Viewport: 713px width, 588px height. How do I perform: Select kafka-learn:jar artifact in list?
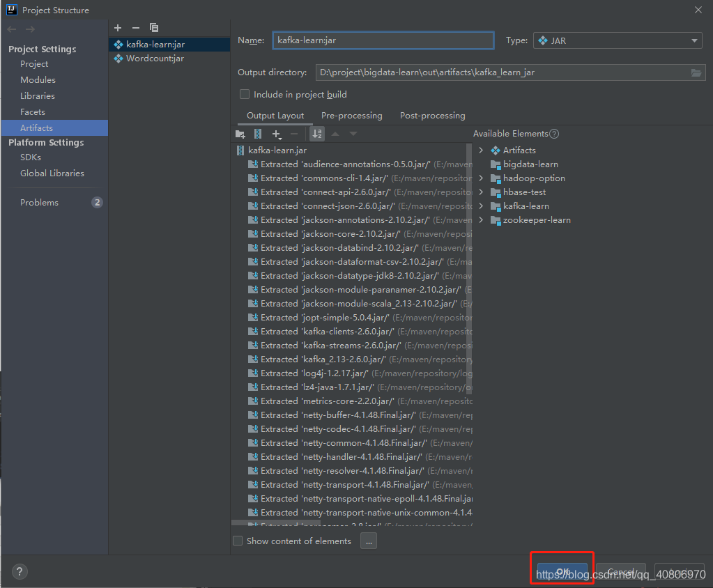tap(169, 44)
